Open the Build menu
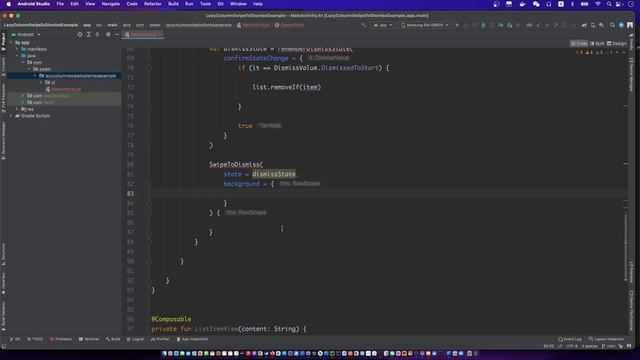 click(x=173, y=4)
